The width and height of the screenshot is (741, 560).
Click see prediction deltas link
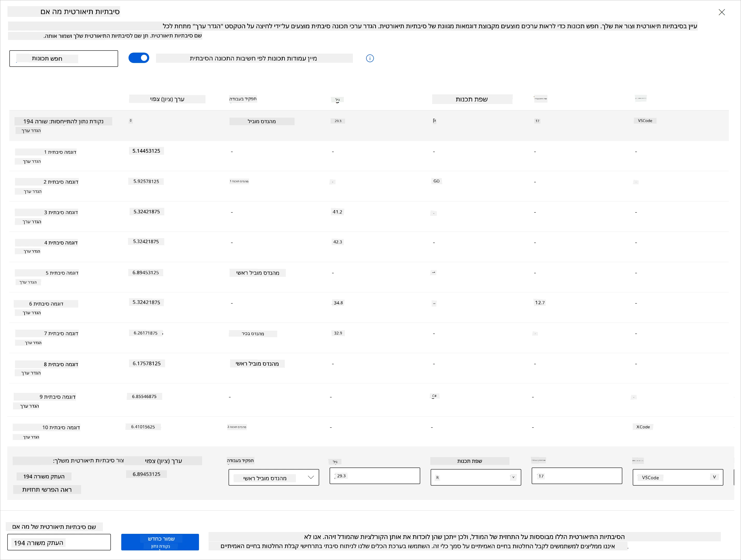(x=47, y=490)
